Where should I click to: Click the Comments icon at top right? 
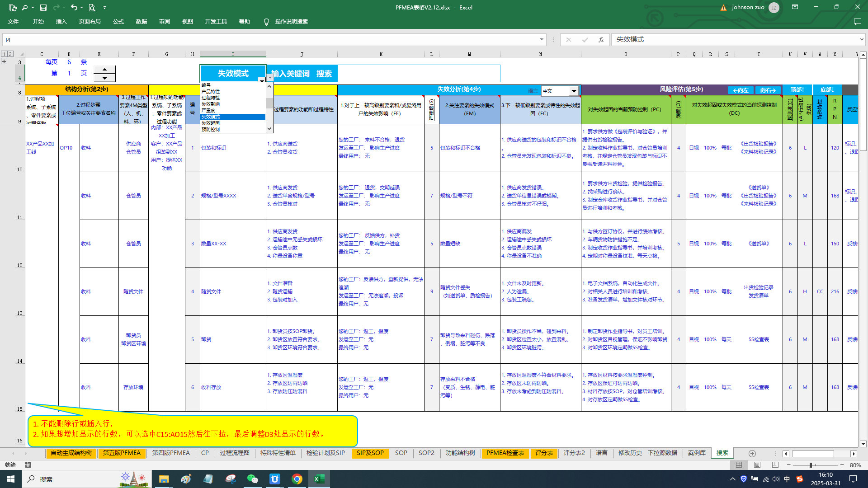[x=857, y=22]
